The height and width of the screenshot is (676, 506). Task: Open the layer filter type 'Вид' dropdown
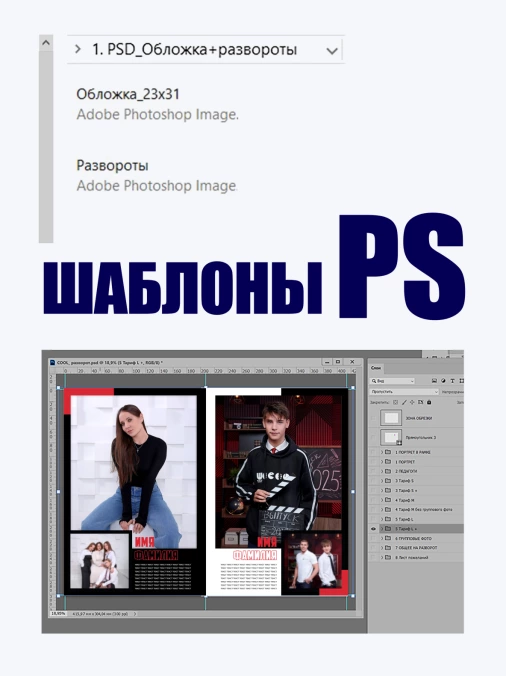click(x=393, y=381)
